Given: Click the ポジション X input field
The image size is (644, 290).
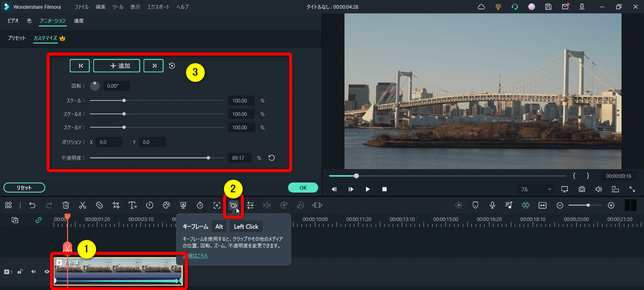Looking at the screenshot, I should point(109,142).
